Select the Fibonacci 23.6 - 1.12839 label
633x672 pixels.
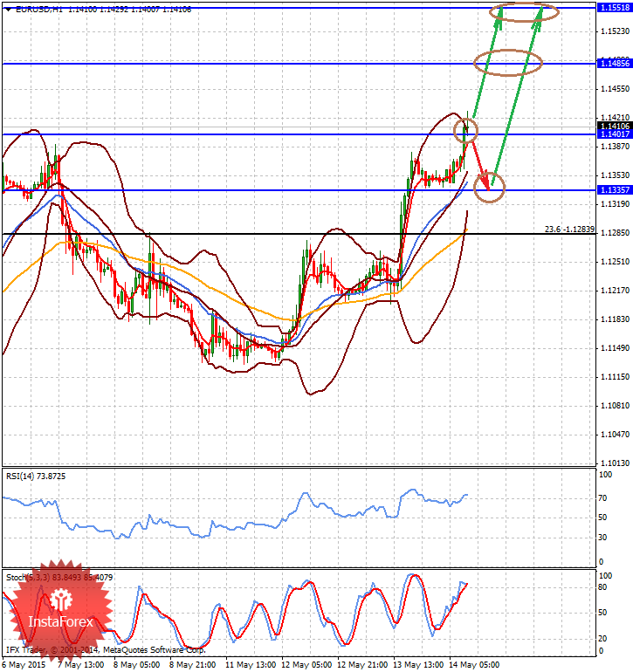(x=568, y=229)
